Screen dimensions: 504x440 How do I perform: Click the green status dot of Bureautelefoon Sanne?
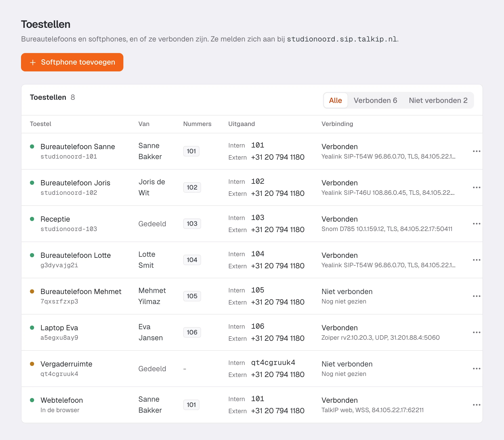[32, 146]
